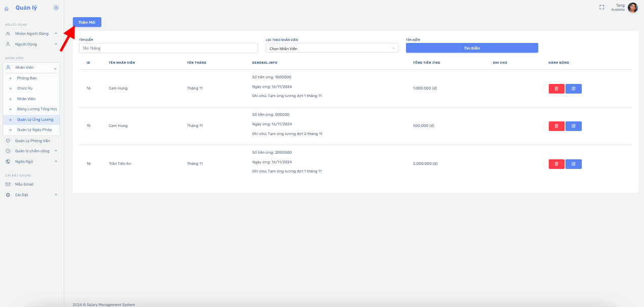Screen dimensions: 644x307
Task: Click the home icon beside Quản lý
Action: 7,9
